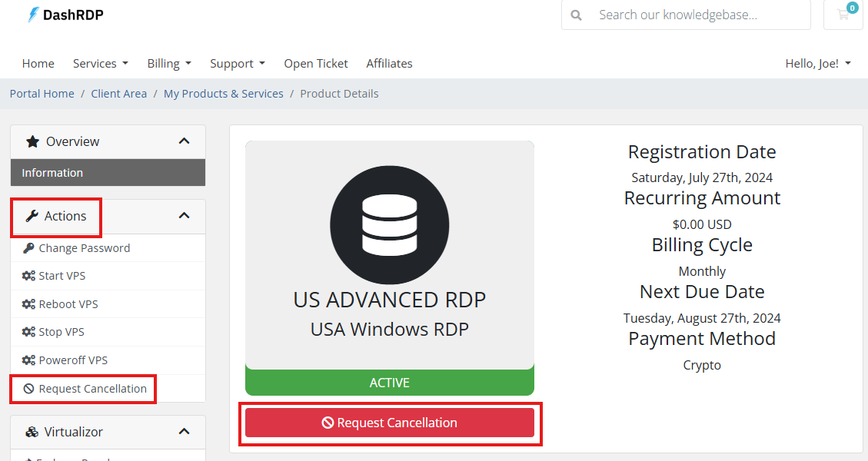Click the Actions wrench icon
868x461 pixels.
[32, 216]
